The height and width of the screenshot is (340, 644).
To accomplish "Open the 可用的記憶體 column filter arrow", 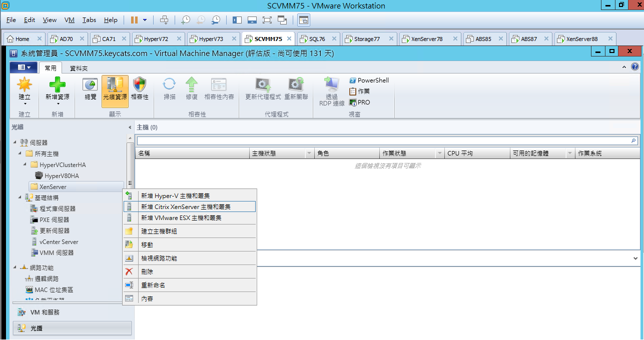I will click(x=569, y=153).
